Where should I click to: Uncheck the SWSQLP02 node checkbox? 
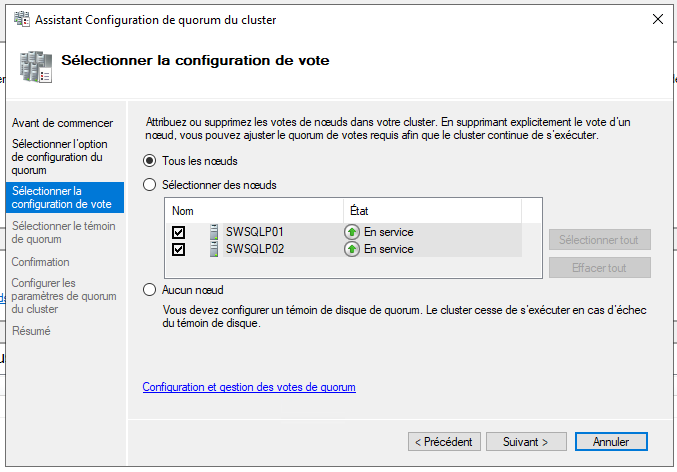pyautogui.click(x=178, y=249)
